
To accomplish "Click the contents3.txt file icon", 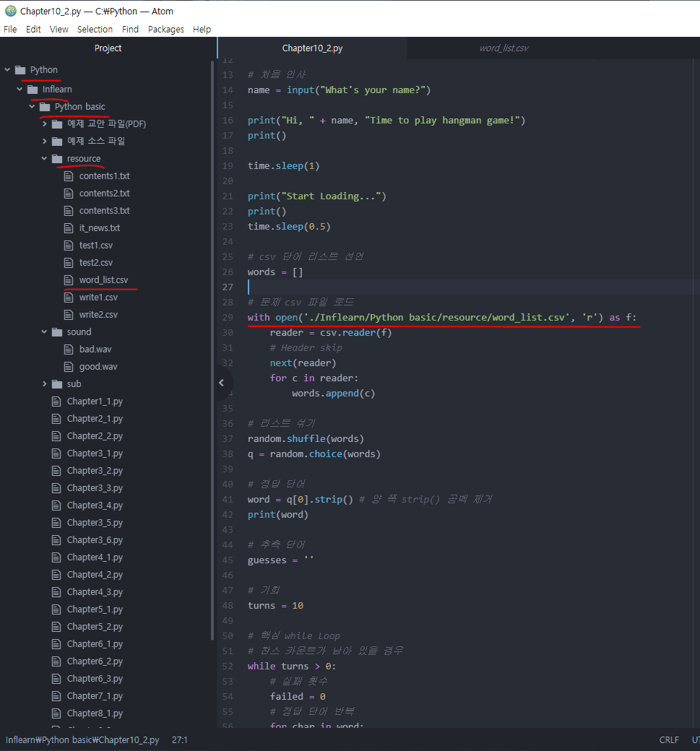I will [x=69, y=211].
